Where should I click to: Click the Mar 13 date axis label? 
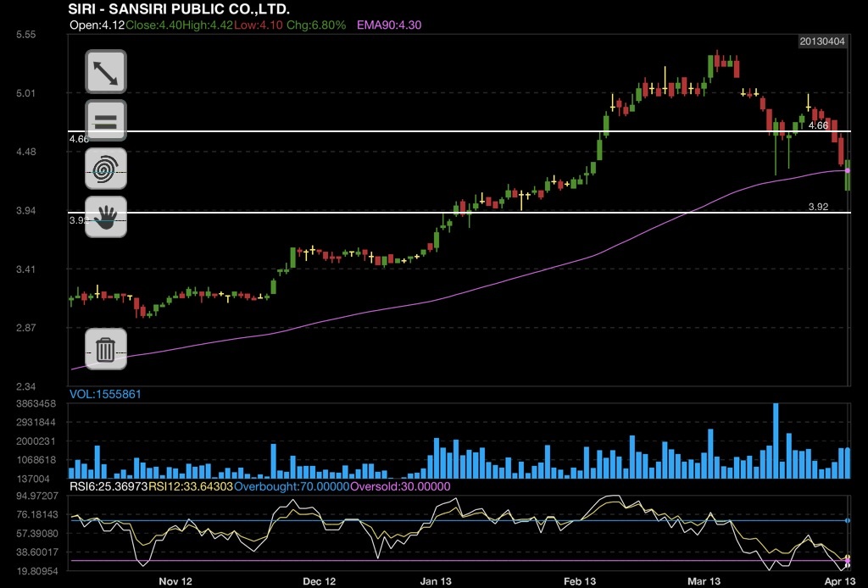click(x=704, y=581)
